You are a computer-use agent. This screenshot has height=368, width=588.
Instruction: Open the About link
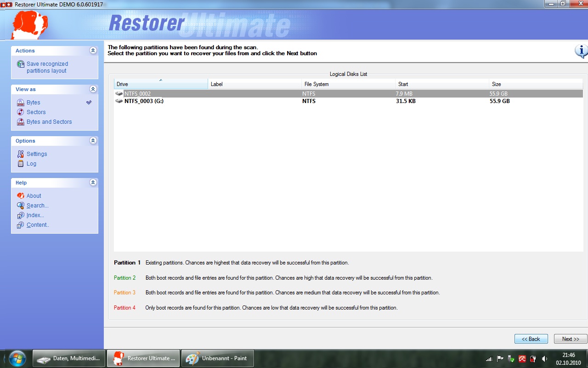34,196
